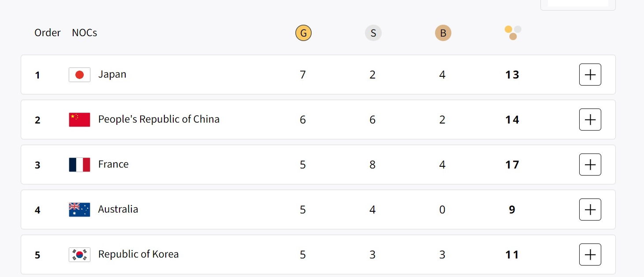Click the silver medal S column icon
Screen dimensions: 644x277
[x=373, y=33]
